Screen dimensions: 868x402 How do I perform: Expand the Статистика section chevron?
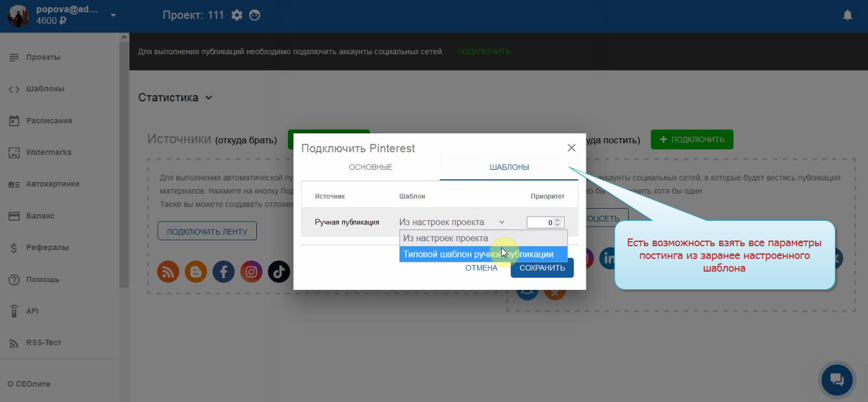208,98
